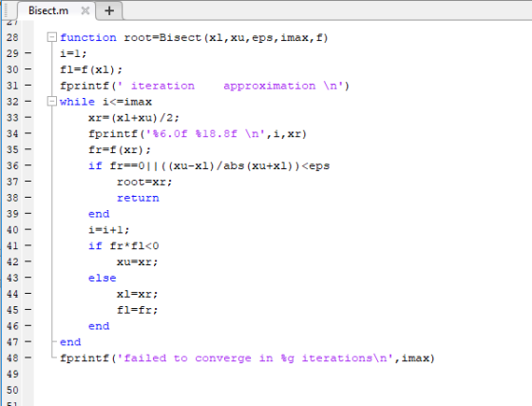The width and height of the screenshot is (532, 406).
Task: Click 'i=i+1;' statement
Action: point(109,230)
